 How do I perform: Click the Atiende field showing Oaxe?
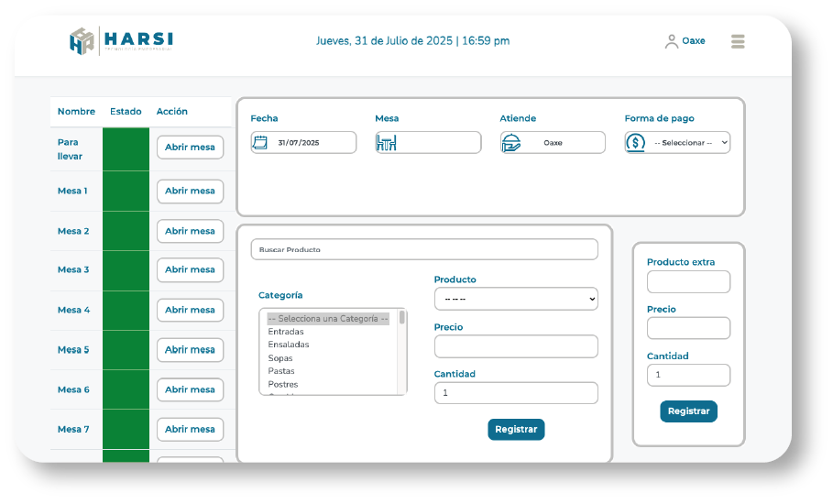(553, 142)
